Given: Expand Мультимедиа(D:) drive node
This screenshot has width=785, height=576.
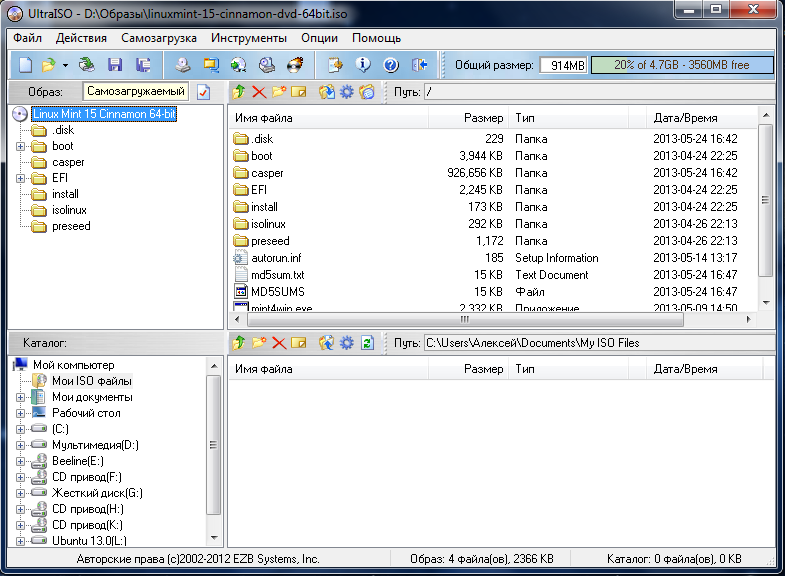Looking at the screenshot, I should point(20,445).
